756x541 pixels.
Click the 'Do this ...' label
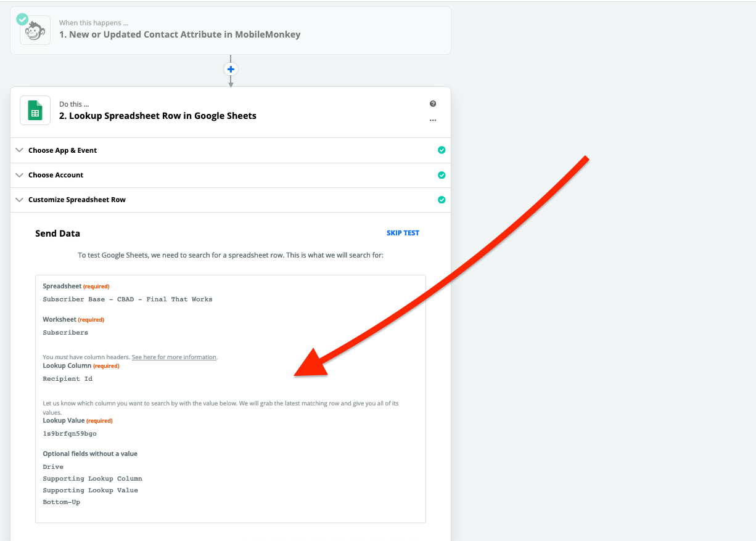[x=74, y=104]
